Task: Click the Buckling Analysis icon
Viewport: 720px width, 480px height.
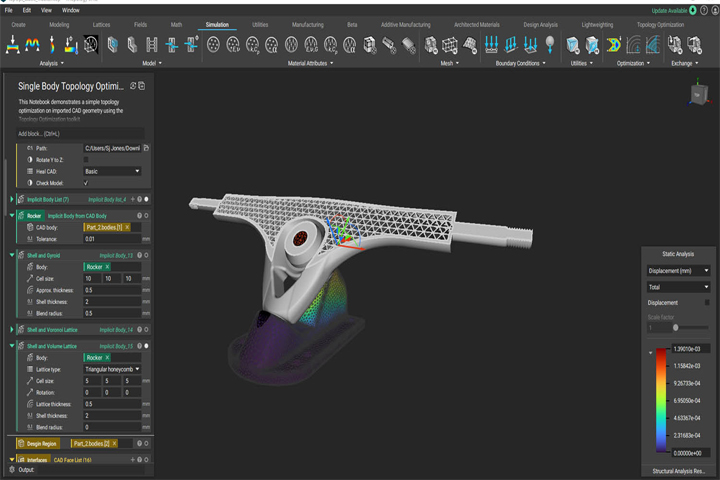Action: pyautogui.click(x=52, y=45)
